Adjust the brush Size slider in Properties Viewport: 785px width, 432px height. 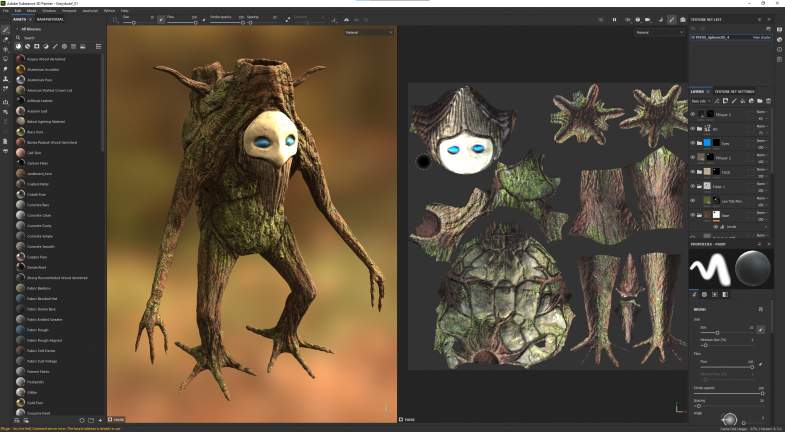click(x=725, y=332)
